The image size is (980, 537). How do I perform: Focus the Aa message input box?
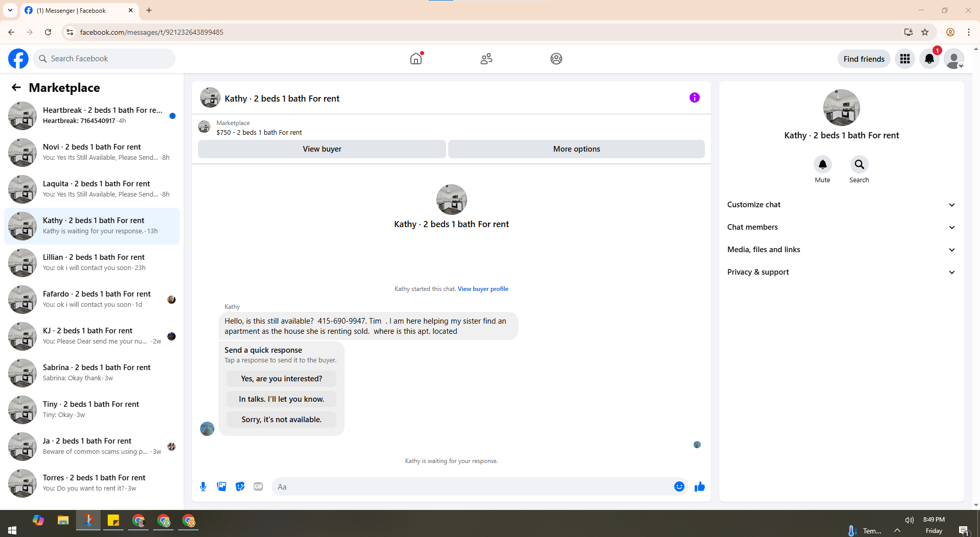click(472, 486)
